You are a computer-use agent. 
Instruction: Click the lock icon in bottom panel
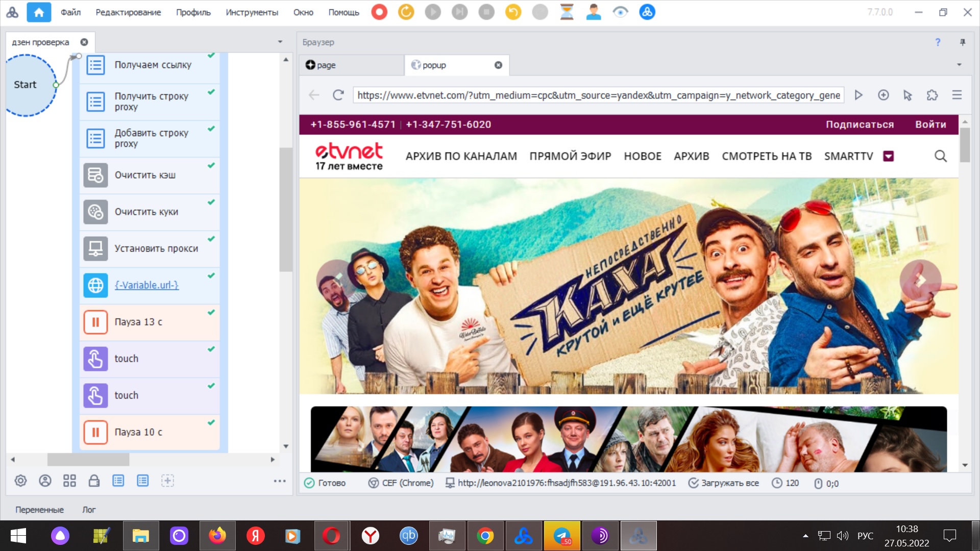[x=94, y=481]
